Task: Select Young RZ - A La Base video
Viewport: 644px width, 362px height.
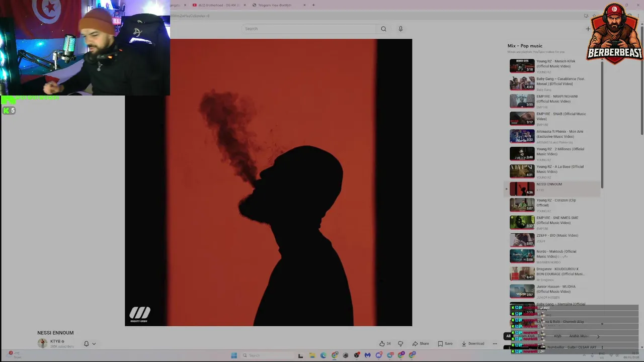Action: pyautogui.click(x=552, y=171)
